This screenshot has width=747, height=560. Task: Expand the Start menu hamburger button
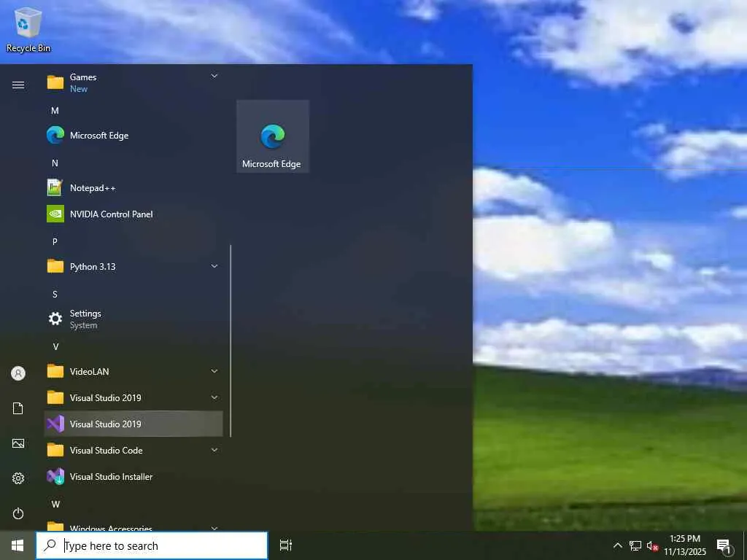[18, 85]
